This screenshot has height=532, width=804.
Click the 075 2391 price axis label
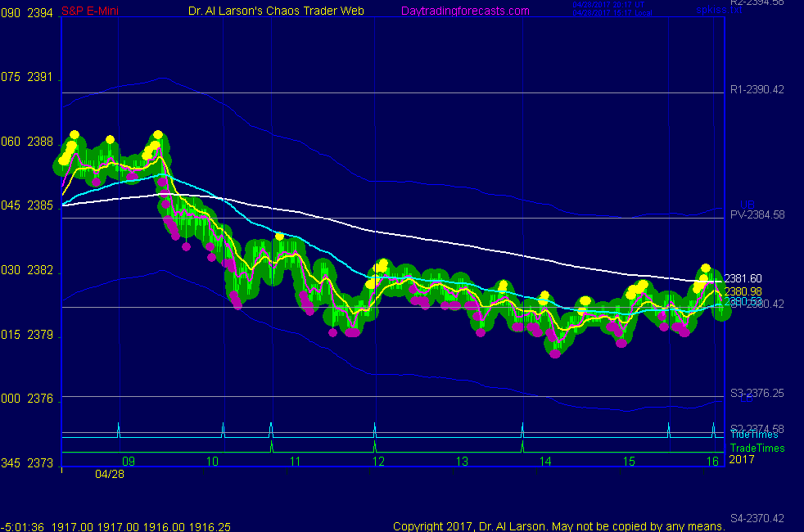27,77
